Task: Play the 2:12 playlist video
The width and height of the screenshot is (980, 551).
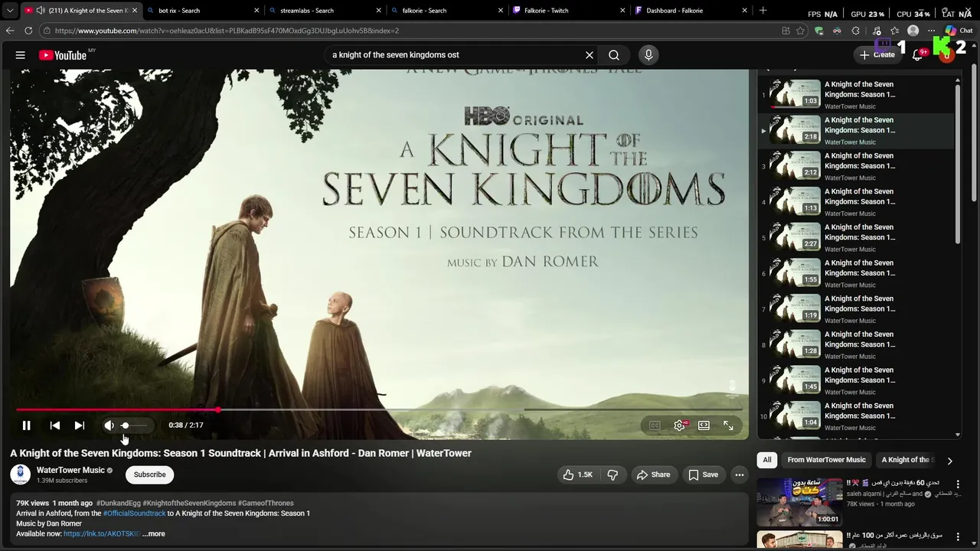Action: [795, 165]
